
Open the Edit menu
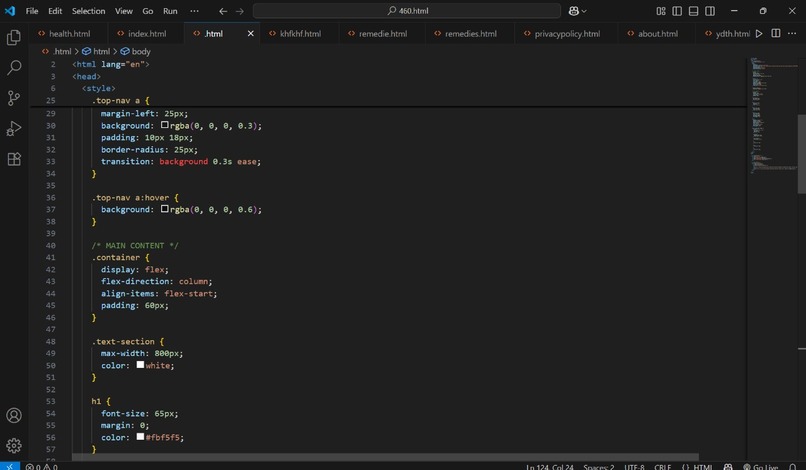pyautogui.click(x=55, y=11)
